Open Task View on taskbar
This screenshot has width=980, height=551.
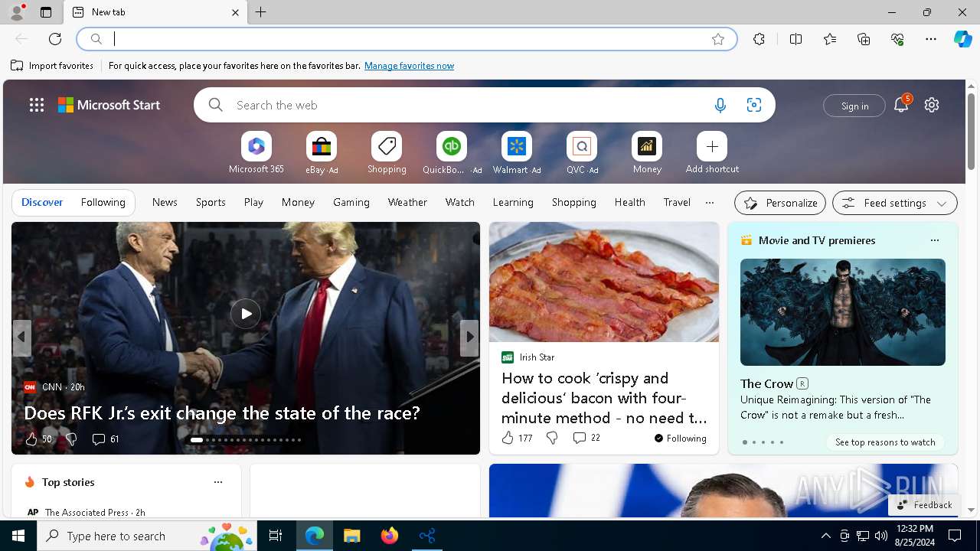click(276, 536)
